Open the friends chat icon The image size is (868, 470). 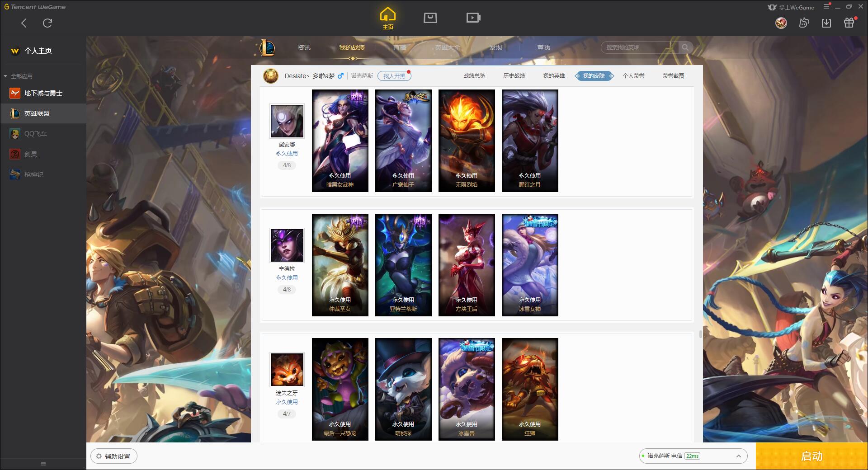pos(804,23)
